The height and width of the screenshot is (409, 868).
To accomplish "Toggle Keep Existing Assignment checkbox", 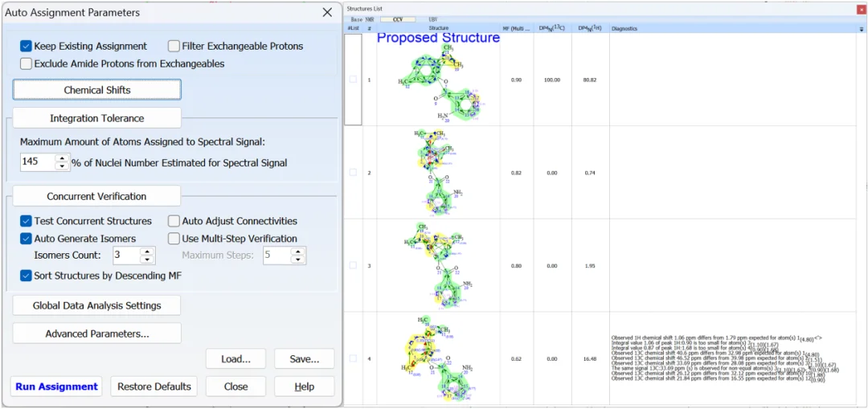I will click(26, 47).
